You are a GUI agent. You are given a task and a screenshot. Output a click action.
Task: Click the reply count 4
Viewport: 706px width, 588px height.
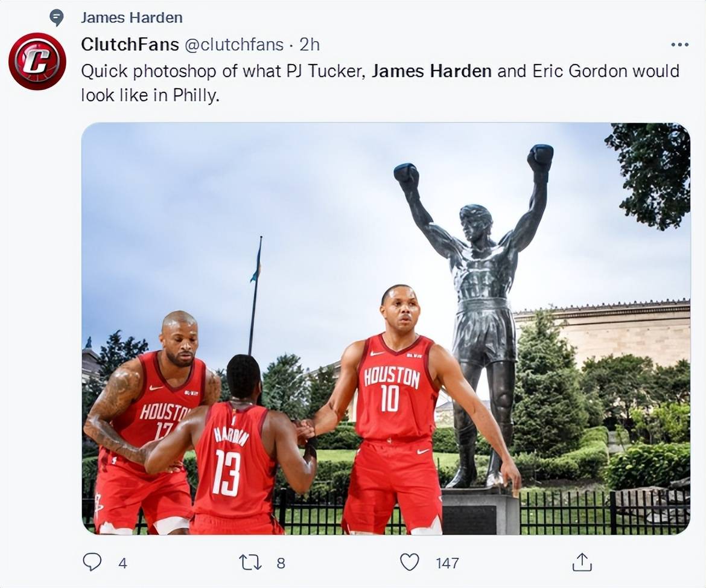[122, 563]
